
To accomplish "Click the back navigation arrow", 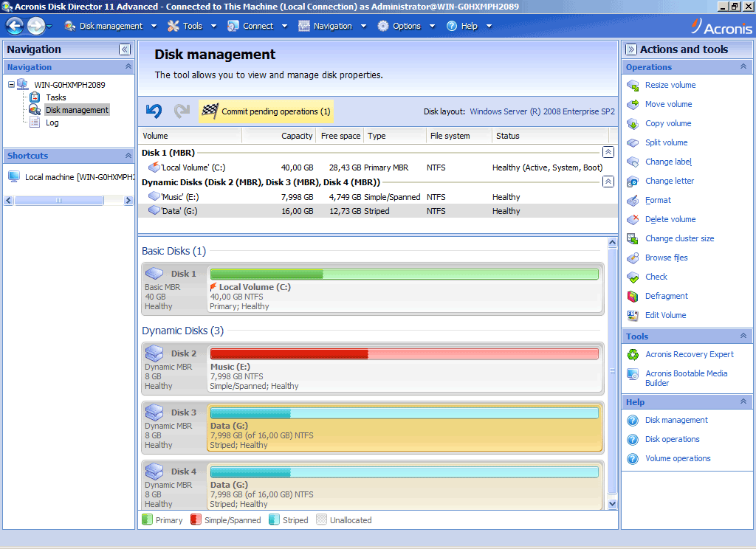I will (15, 26).
